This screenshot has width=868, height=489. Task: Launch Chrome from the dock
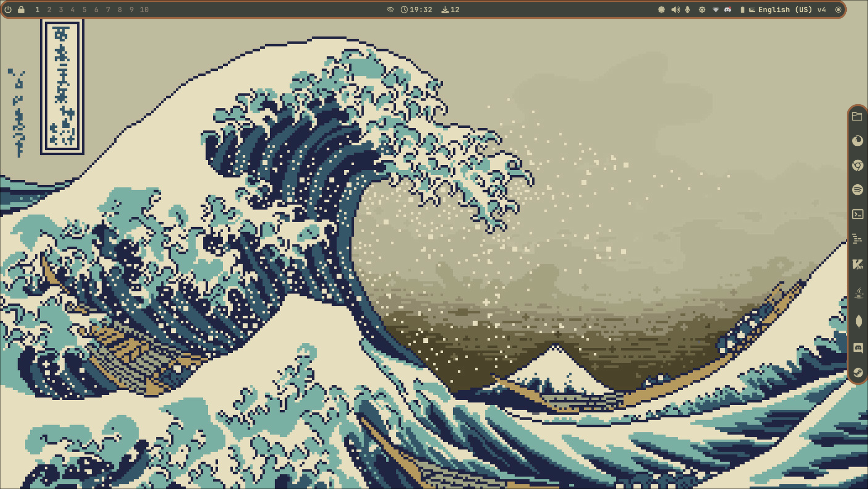(857, 165)
